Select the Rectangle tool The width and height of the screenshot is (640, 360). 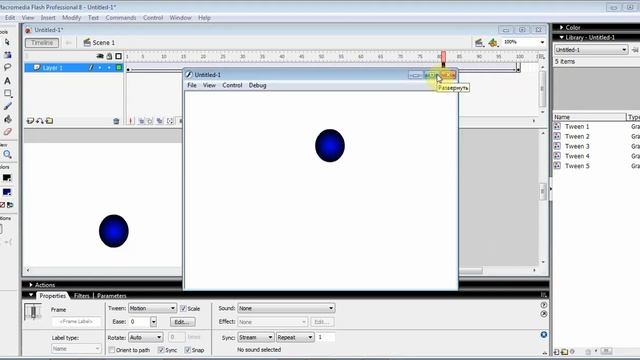7,93
